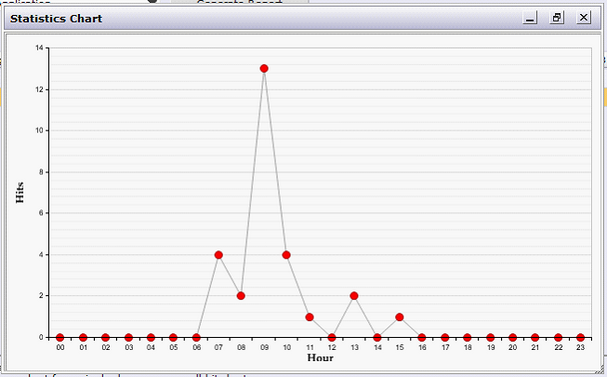Select the data point at hour 15

pyautogui.click(x=400, y=317)
